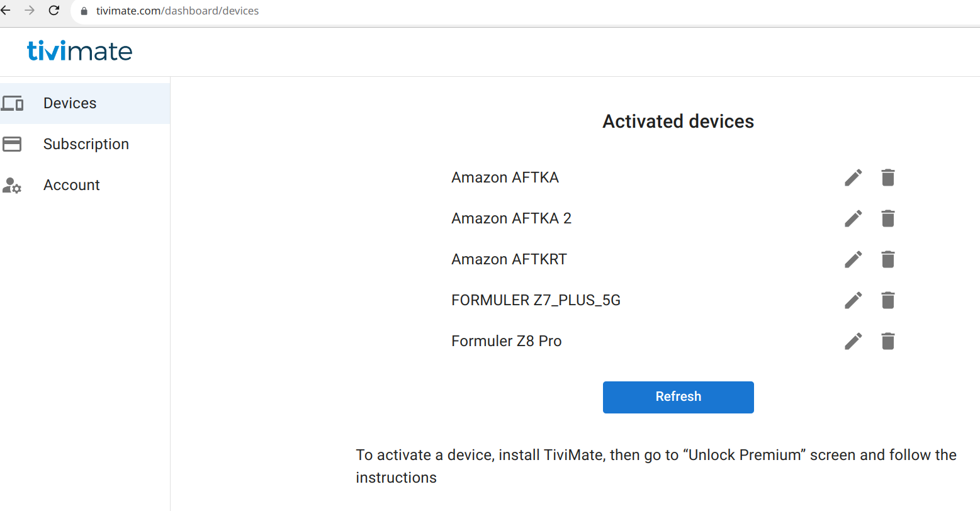Reload the page in the browser
Screen dimensions: 980x511
[54, 11]
